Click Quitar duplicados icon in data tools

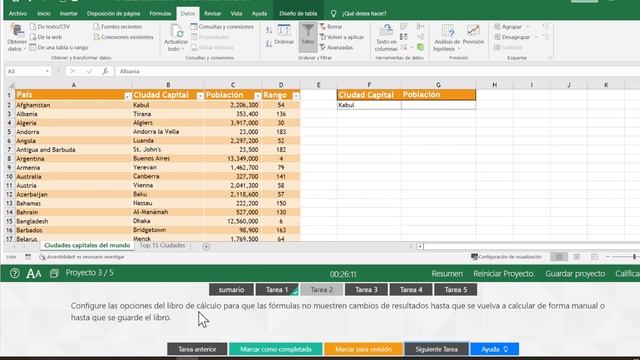(x=404, y=37)
